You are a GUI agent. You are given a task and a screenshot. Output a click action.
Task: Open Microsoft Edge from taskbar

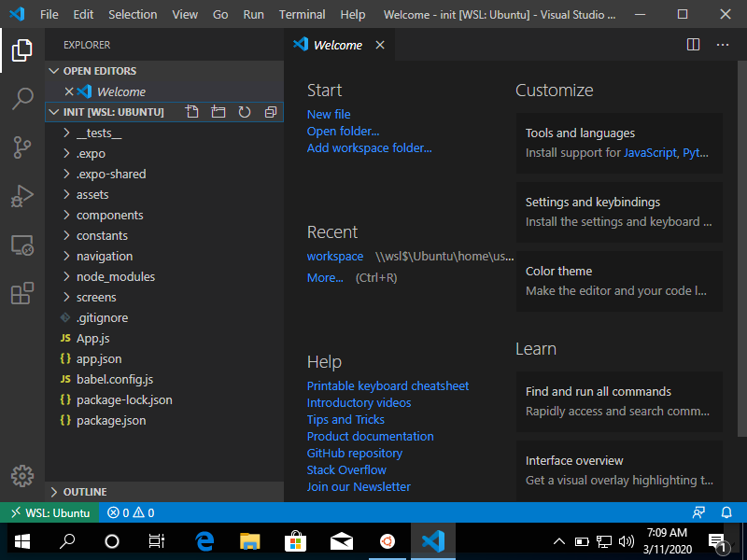click(x=204, y=541)
